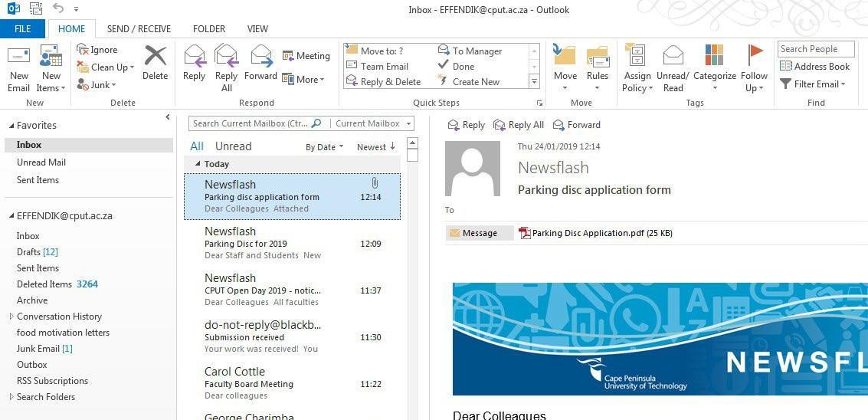Collapse the EFFENDIK@cput.ac.za account
The width and height of the screenshot is (868, 420).
pos(12,216)
